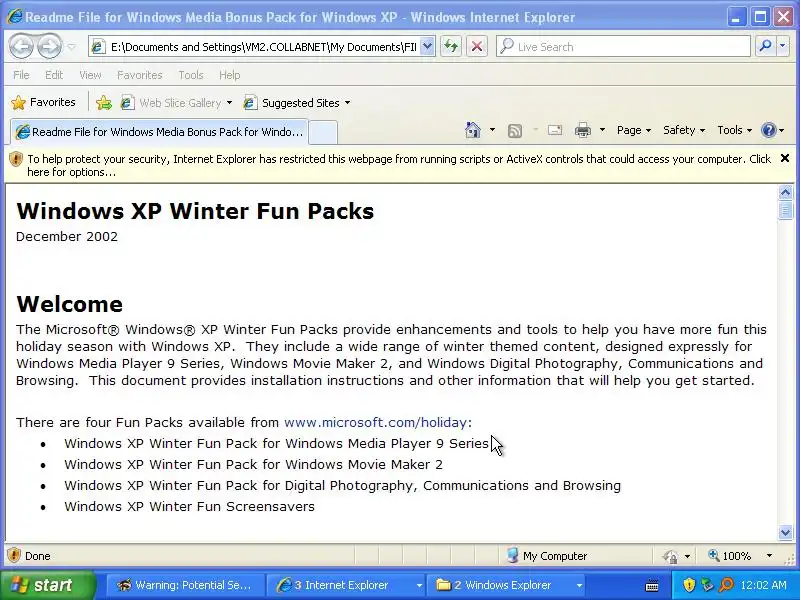Click the 100% zoom level button
The height and width of the screenshot is (600, 800).
point(730,556)
